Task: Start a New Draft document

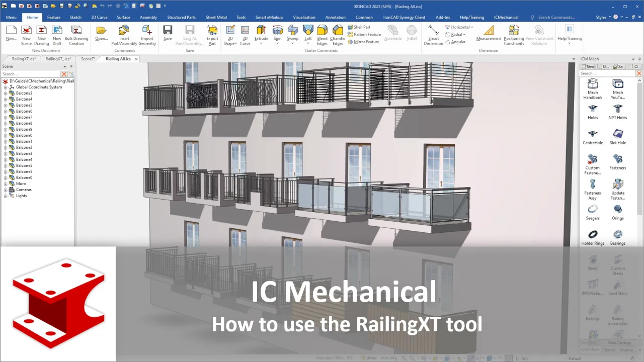Action: click(57, 35)
